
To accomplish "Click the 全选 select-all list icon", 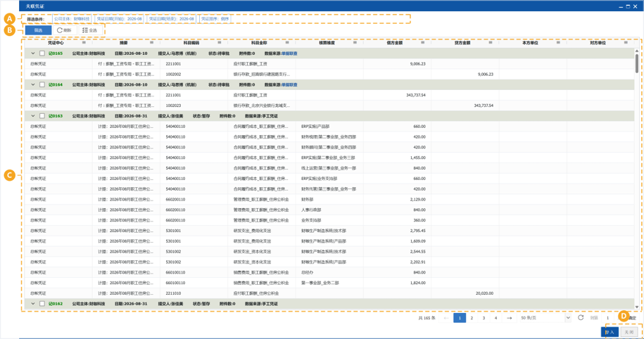I will (85, 30).
